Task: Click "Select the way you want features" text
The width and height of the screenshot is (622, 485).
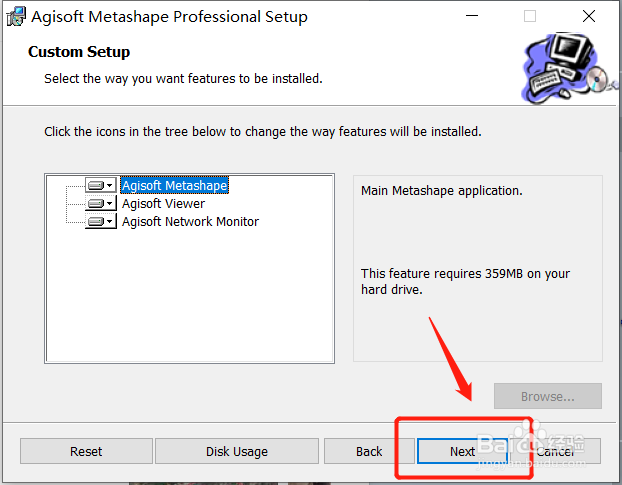Action: 183,79
